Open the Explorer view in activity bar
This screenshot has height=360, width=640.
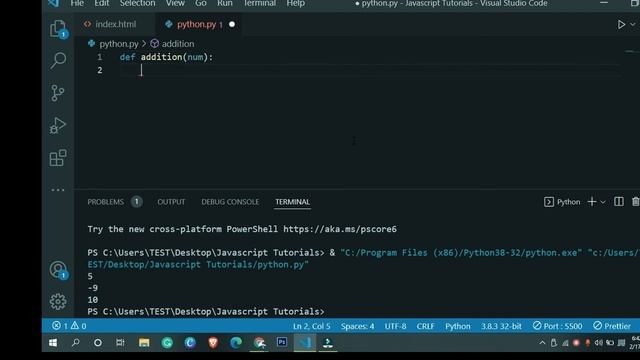click(58, 29)
